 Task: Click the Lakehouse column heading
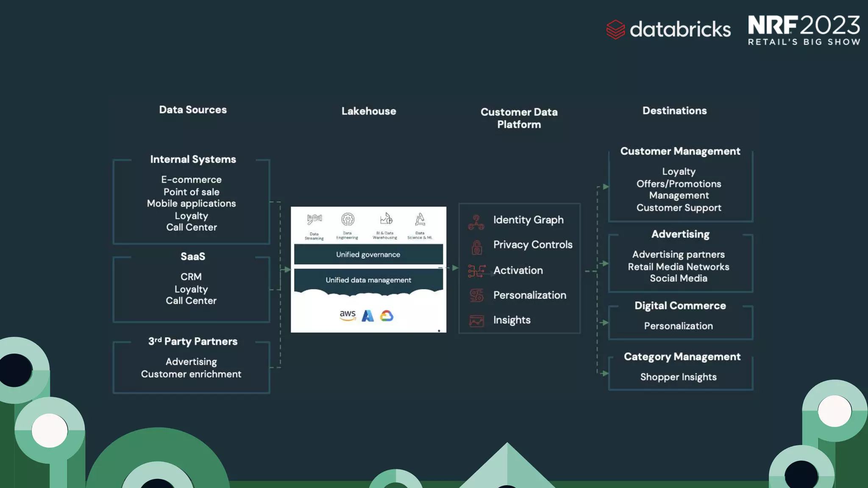point(369,111)
